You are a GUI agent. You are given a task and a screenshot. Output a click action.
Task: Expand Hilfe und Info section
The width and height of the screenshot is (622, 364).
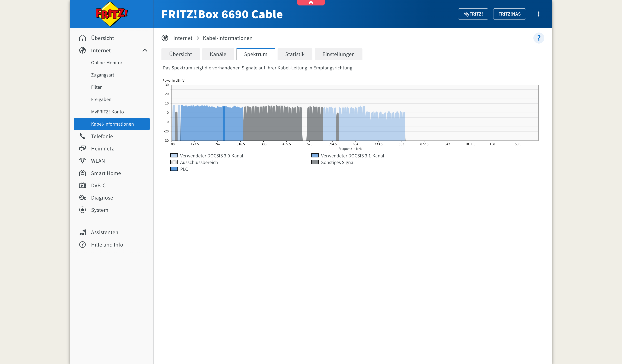pos(82,244)
